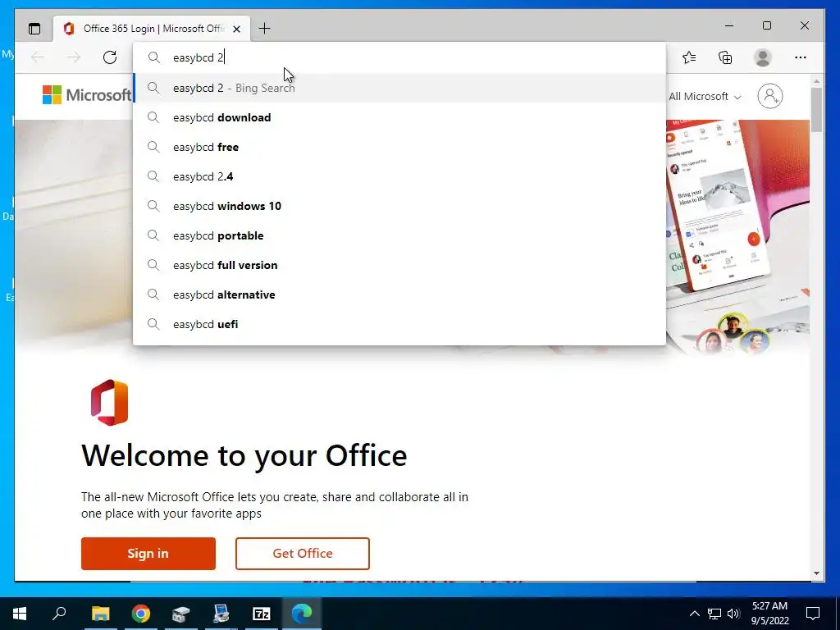Choose 'easybcd free' suggestion
This screenshot has height=630, width=840.
click(x=399, y=147)
